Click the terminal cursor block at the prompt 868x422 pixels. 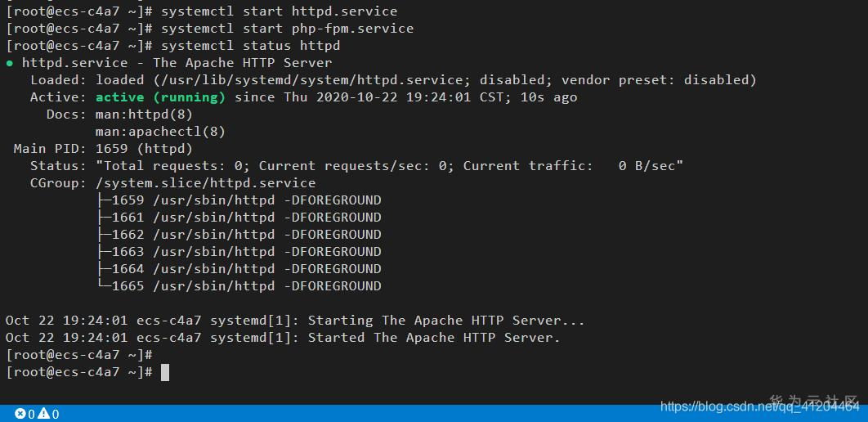coord(165,372)
